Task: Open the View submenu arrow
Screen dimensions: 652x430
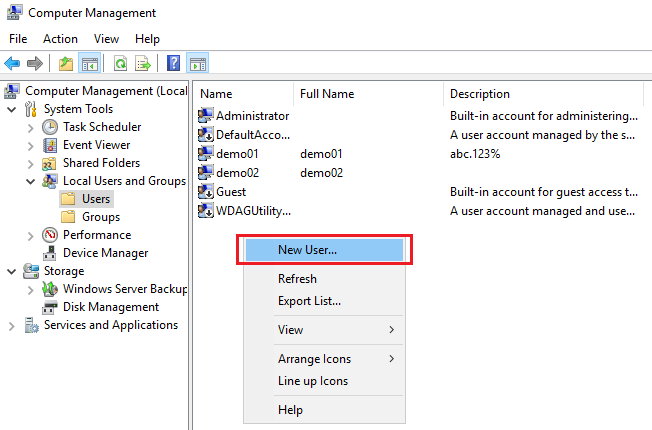Action: 391,330
